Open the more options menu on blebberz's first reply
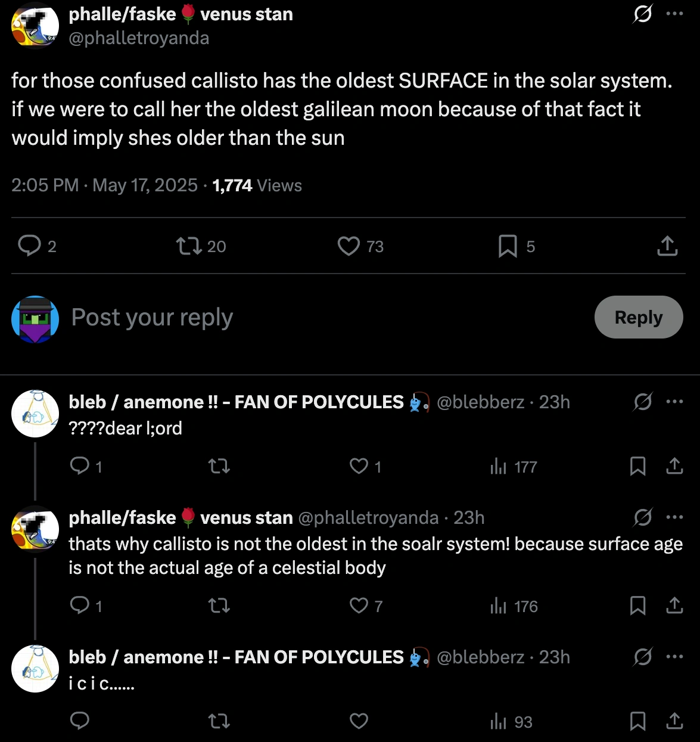Viewport: 700px width, 742px height. 675,402
